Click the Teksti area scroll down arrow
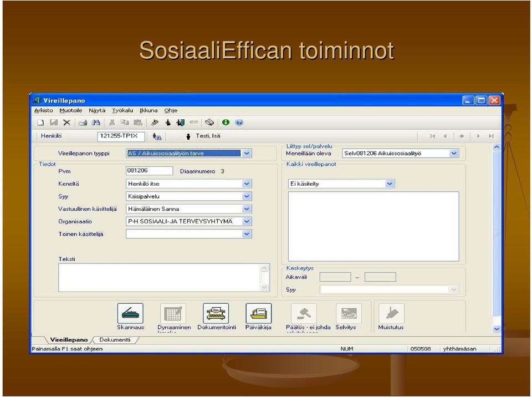 265,287
